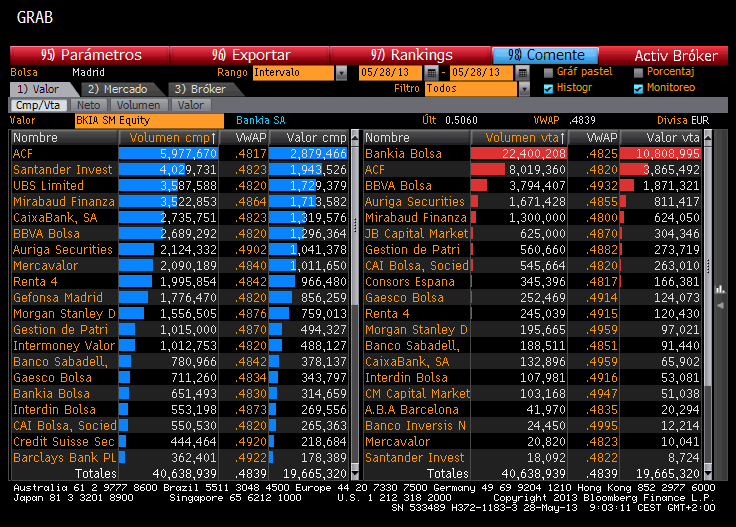Select buyer Santander Invest row

click(x=180, y=170)
